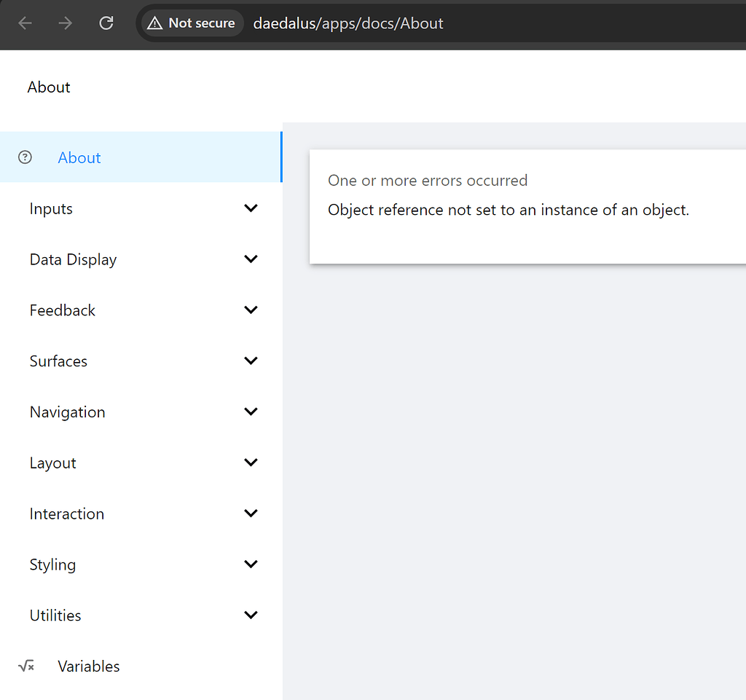Open the Variables page
The image size is (746, 700).
pyautogui.click(x=88, y=665)
